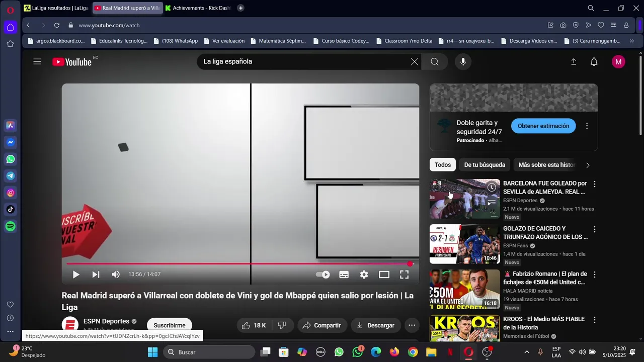The height and width of the screenshot is (362, 644).
Task: Open Messenger in Opera sidebar
Action: [11, 142]
